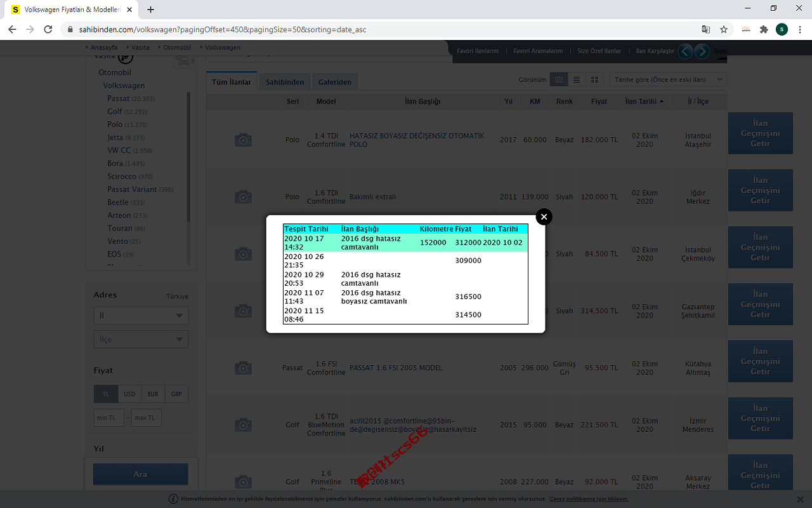
Task: Open Favori Aramalarım menu
Action: (538, 51)
